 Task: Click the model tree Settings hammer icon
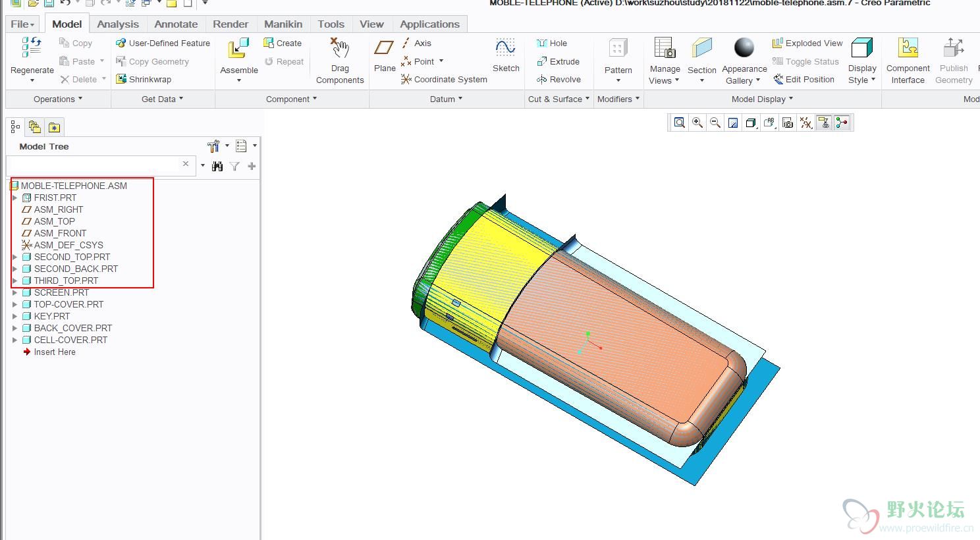[x=213, y=146]
